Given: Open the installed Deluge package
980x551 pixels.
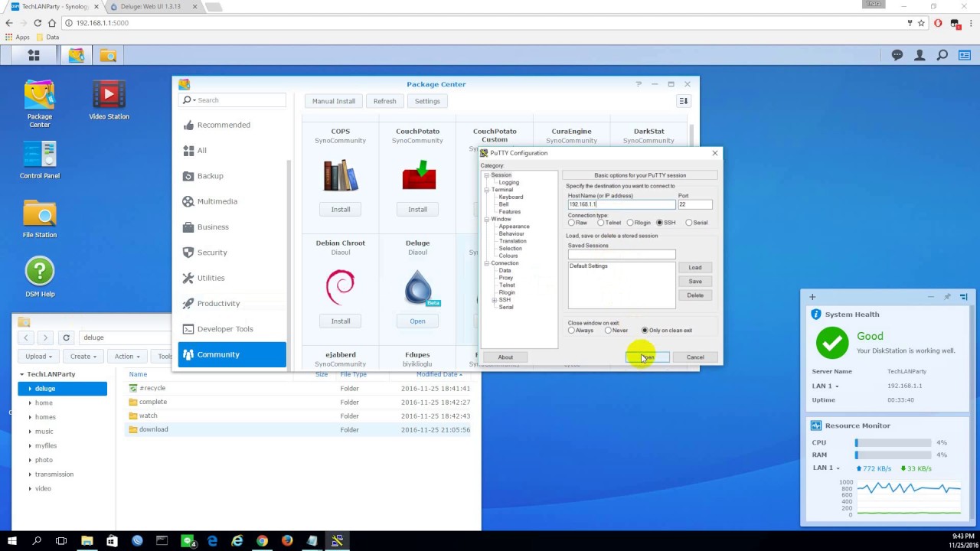Looking at the screenshot, I should point(417,321).
